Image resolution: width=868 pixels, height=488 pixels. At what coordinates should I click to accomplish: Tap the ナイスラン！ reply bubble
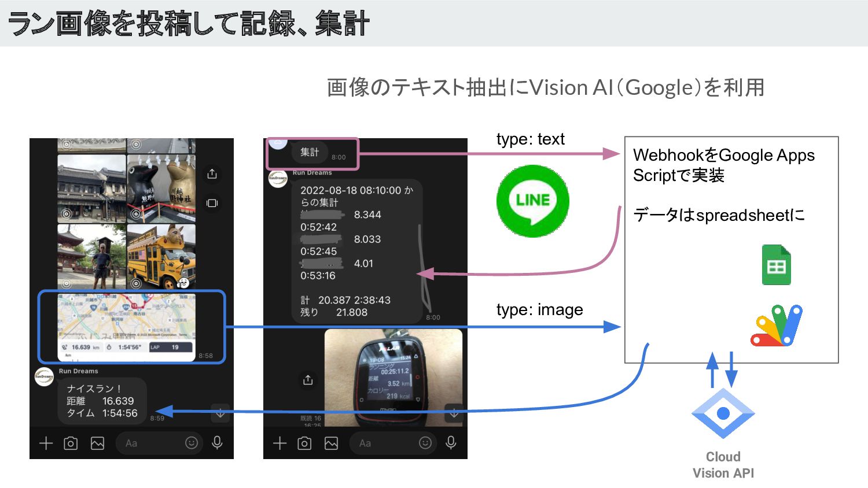102,401
